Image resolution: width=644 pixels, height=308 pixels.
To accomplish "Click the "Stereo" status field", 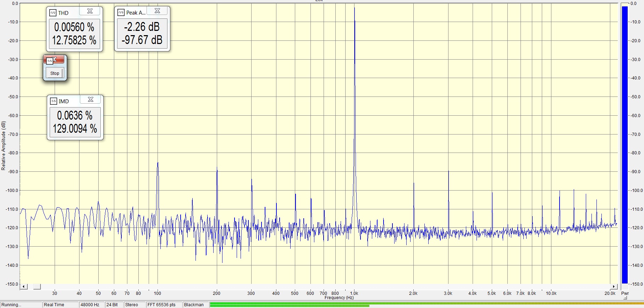I will [134, 304].
